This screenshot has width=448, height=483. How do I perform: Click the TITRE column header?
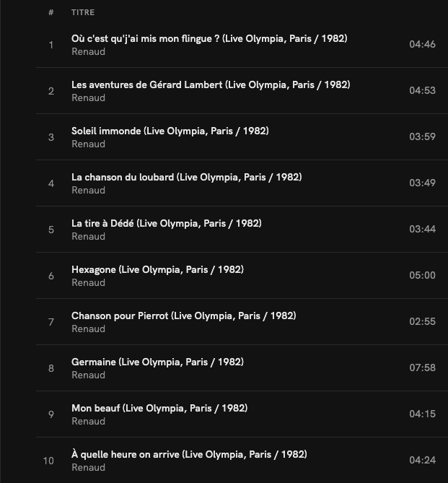pos(83,12)
